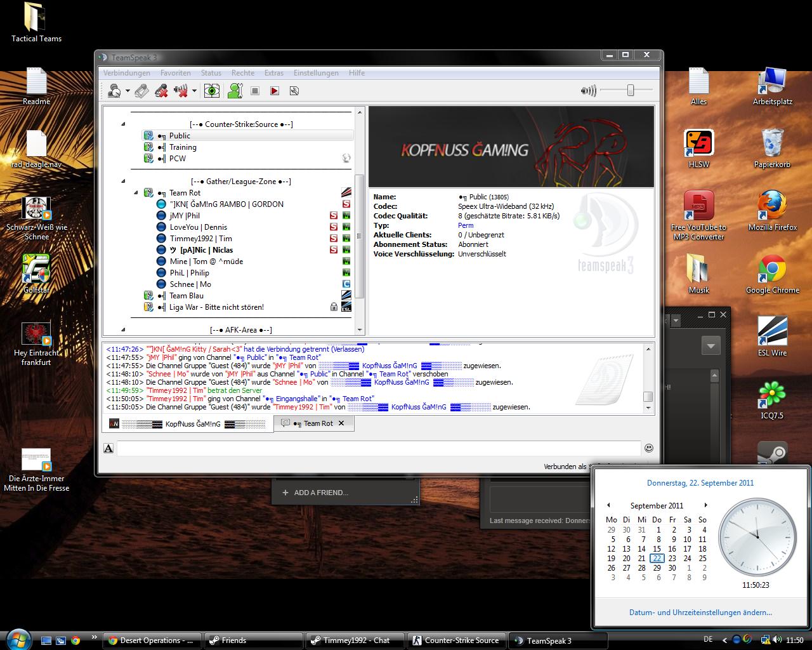Open the Rechte menu
The image size is (812, 650).
coord(243,73)
